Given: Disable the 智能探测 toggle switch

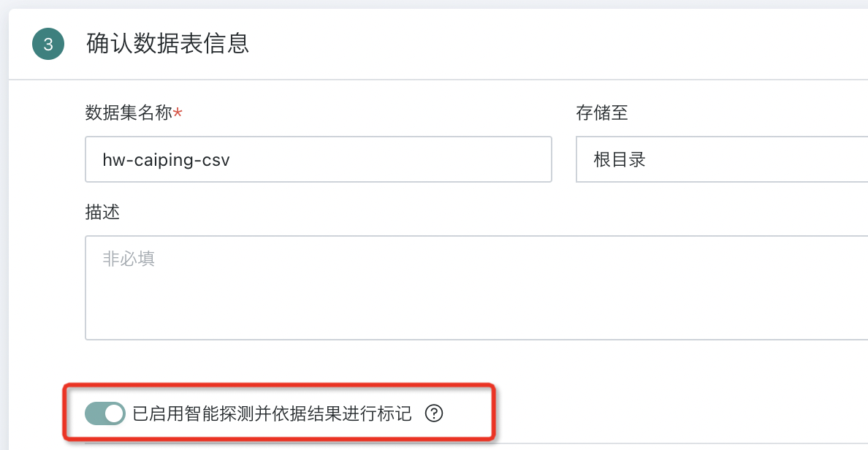Looking at the screenshot, I should pyautogui.click(x=105, y=413).
